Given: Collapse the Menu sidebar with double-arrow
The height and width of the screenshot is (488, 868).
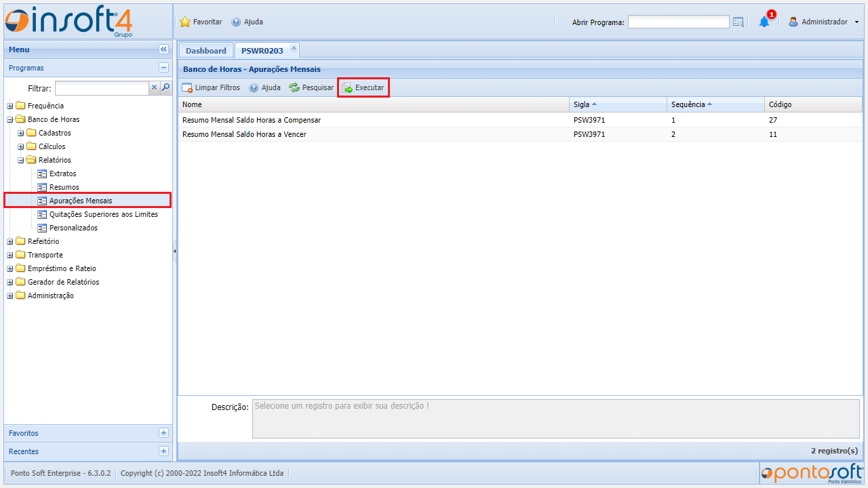Looking at the screenshot, I should [x=163, y=49].
